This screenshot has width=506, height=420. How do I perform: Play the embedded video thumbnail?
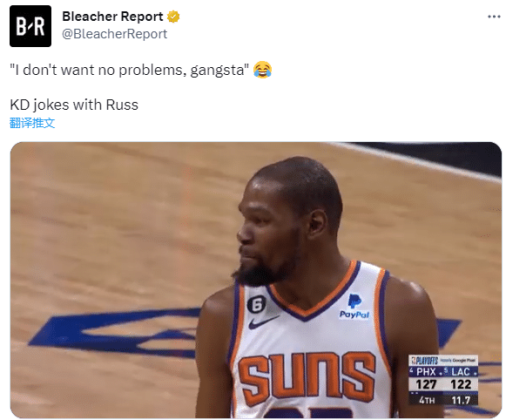[x=255, y=281]
